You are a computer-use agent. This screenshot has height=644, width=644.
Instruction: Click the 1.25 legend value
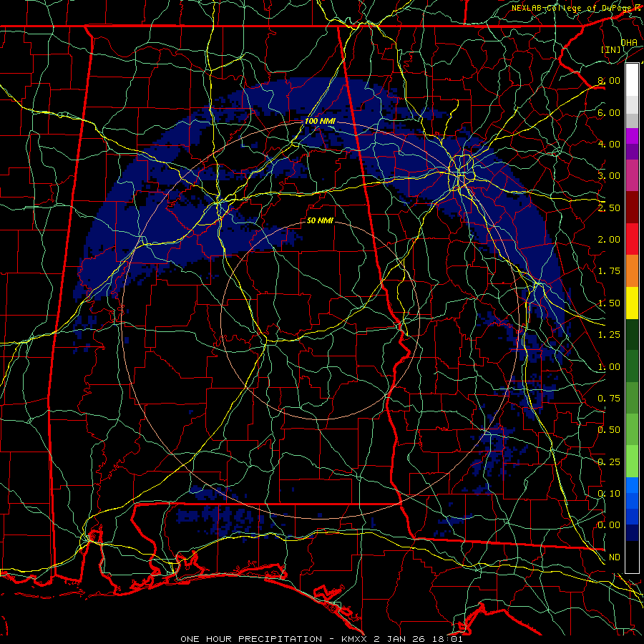coord(609,335)
